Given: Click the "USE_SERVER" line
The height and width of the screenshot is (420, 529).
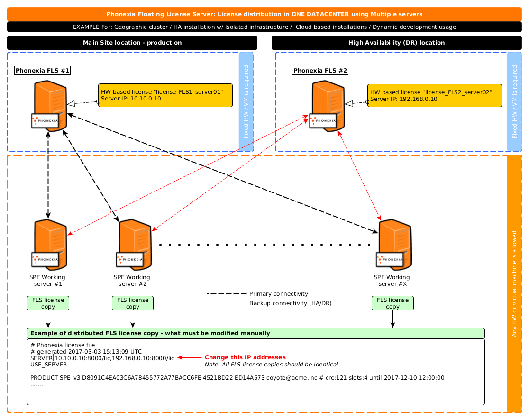Looking at the screenshot, I should tap(48, 365).
